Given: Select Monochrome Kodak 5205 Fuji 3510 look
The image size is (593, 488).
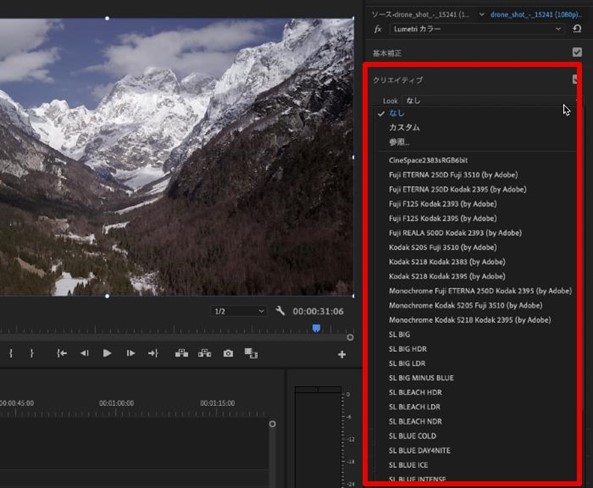Looking at the screenshot, I should 466,305.
